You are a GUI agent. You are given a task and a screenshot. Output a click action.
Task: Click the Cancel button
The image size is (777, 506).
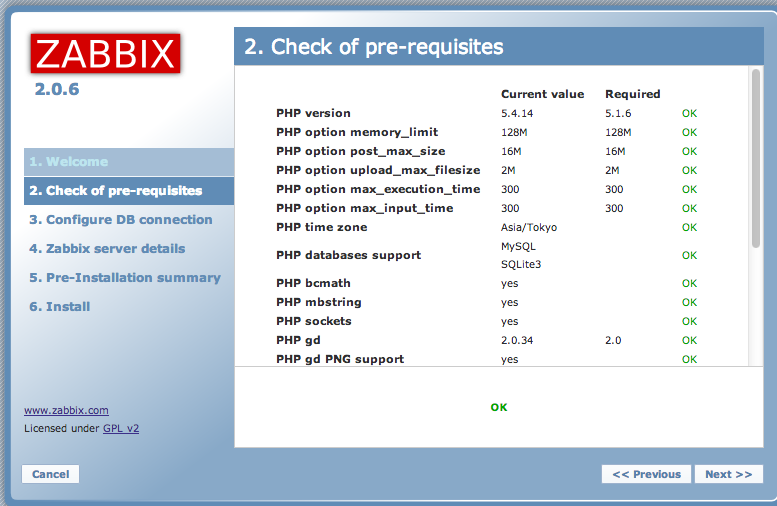[51, 474]
